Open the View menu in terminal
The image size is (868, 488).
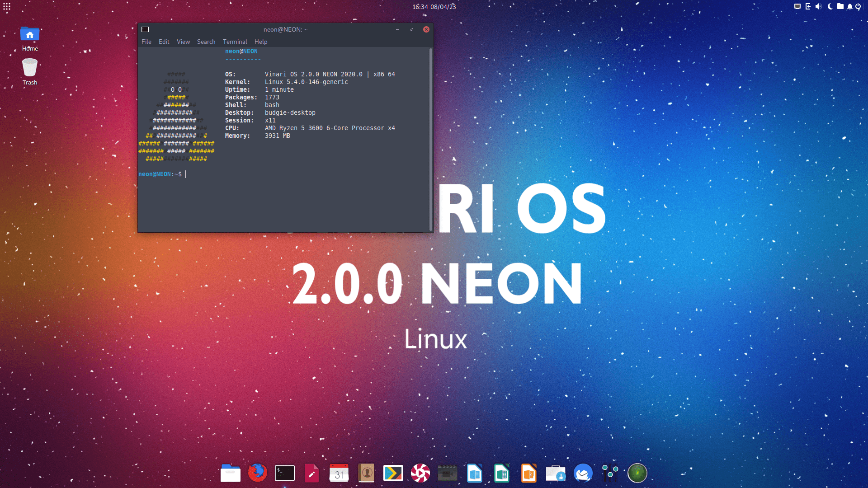(x=183, y=42)
